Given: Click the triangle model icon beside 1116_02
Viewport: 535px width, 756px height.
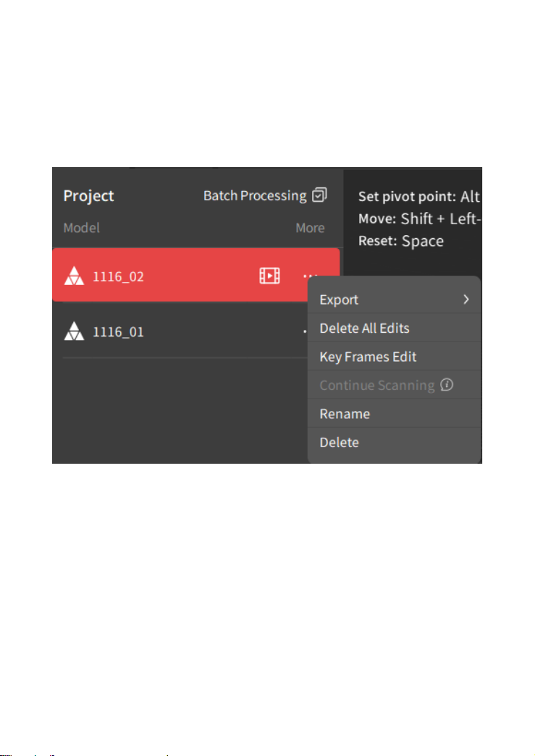Looking at the screenshot, I should pyautogui.click(x=75, y=276).
